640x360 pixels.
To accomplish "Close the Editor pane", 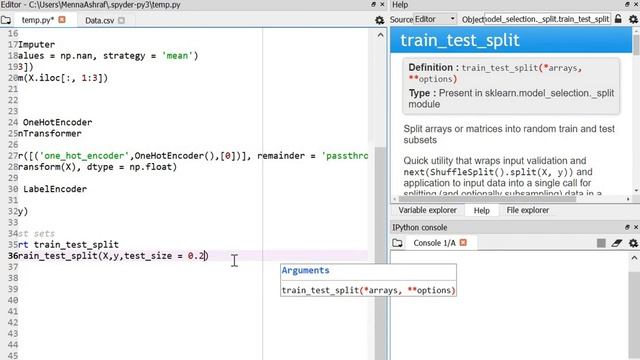I will tap(382, 4).
